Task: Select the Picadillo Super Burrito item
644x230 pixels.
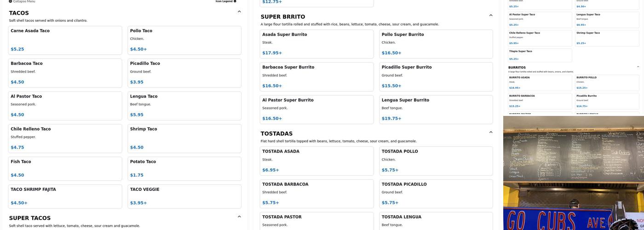Action: pyautogui.click(x=436, y=76)
